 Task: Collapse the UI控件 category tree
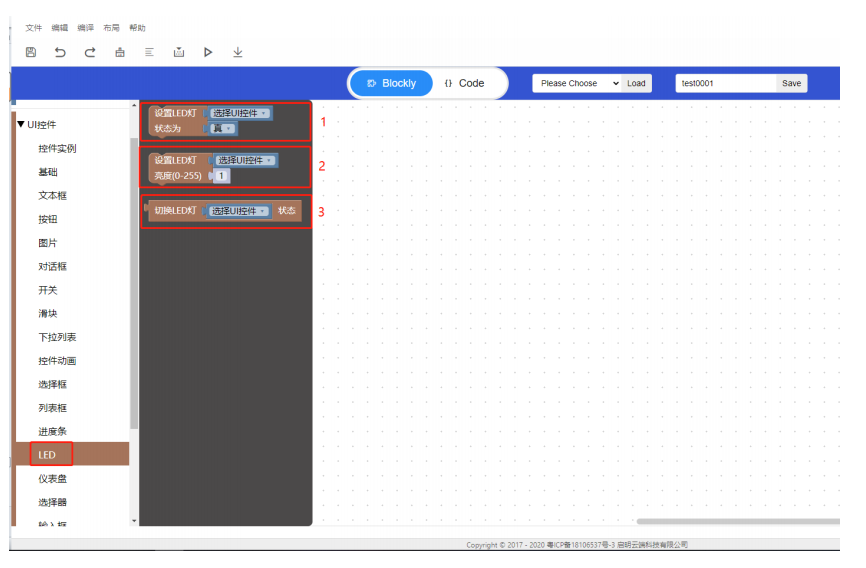[x=21, y=124]
